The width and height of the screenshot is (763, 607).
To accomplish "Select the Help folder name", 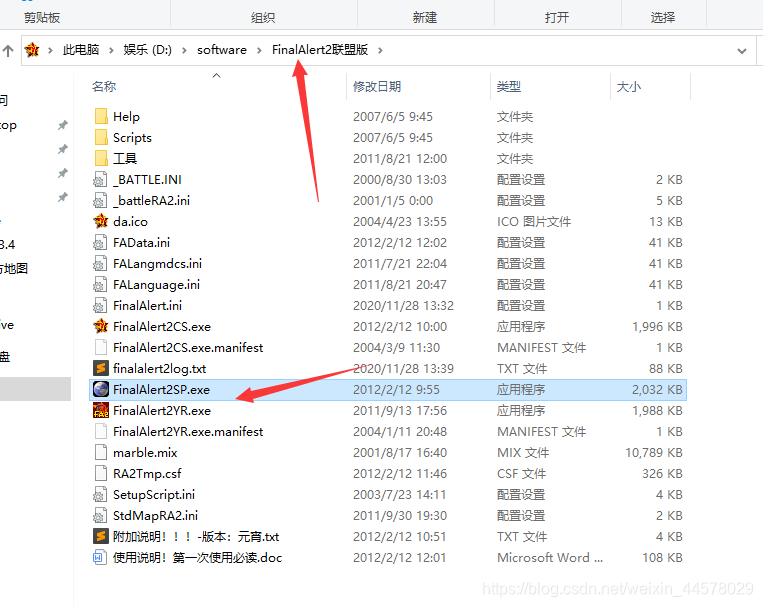I will (x=127, y=116).
